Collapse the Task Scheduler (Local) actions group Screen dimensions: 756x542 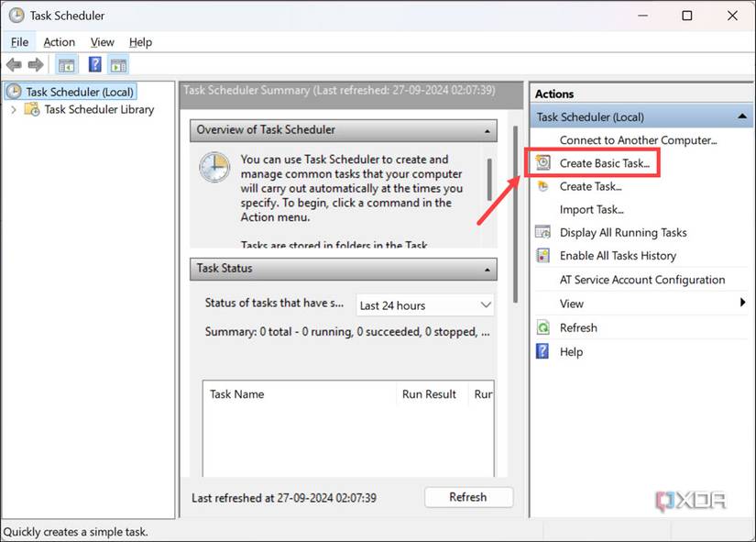pos(742,116)
